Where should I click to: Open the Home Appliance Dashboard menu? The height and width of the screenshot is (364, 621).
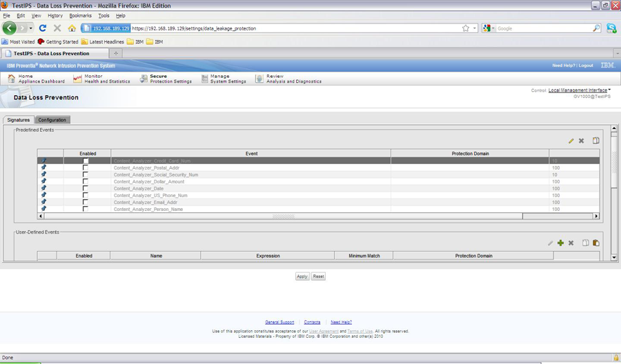click(x=37, y=79)
